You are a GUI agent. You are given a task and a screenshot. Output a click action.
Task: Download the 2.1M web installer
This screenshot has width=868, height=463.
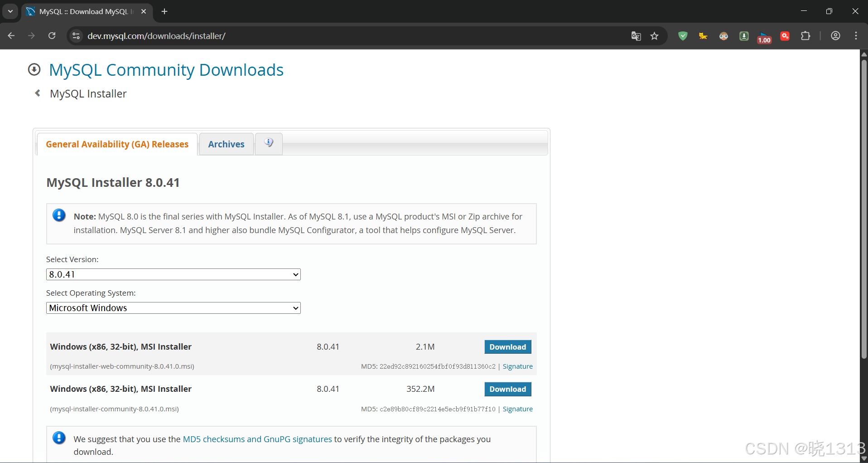click(x=508, y=347)
